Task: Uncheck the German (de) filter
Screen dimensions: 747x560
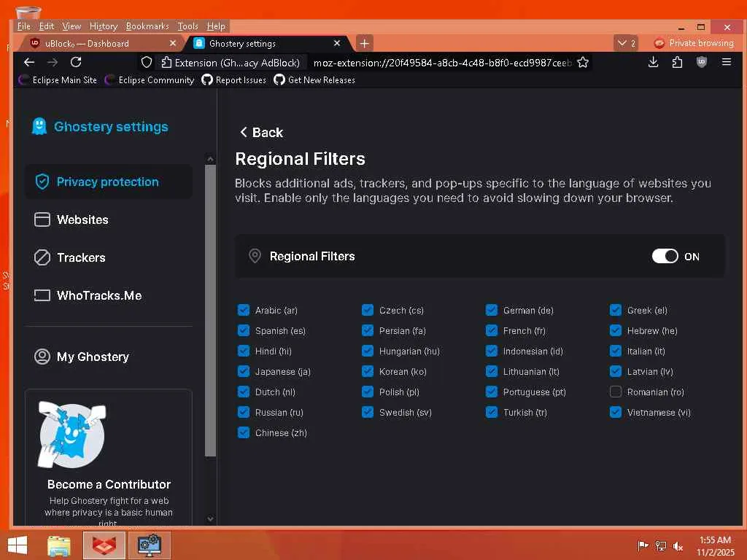Action: [x=492, y=311]
